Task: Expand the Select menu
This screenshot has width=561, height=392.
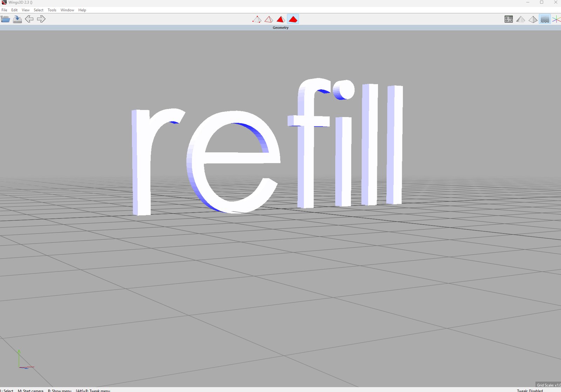Action: coord(39,10)
